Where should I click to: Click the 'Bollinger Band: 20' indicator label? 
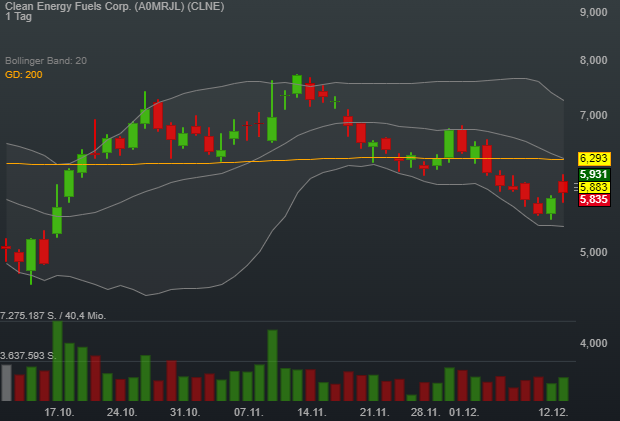coord(46,60)
